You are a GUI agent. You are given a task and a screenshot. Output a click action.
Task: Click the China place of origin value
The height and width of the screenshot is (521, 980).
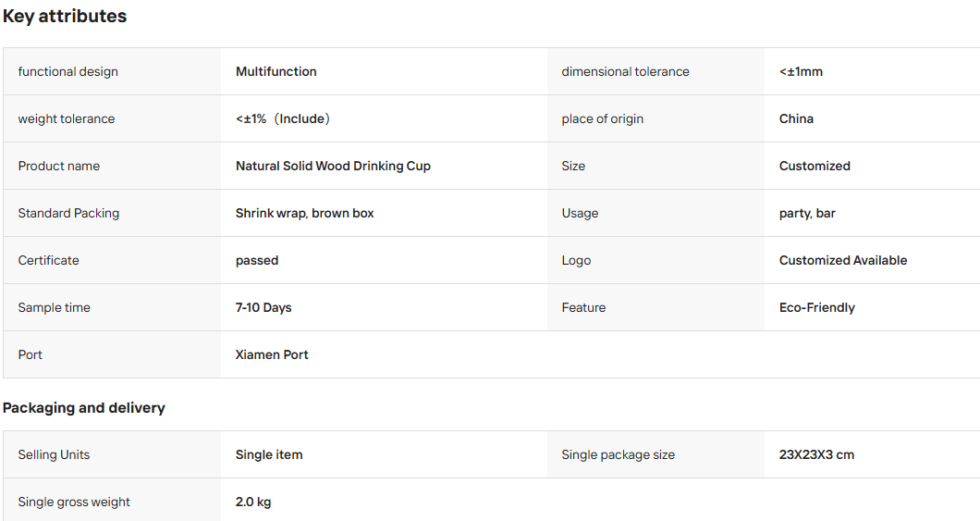[796, 118]
